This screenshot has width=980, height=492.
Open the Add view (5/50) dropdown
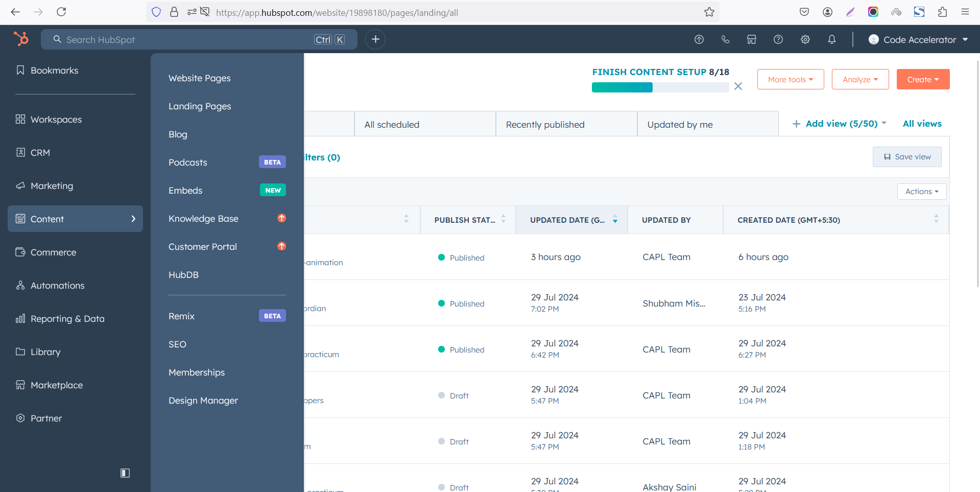pos(839,124)
